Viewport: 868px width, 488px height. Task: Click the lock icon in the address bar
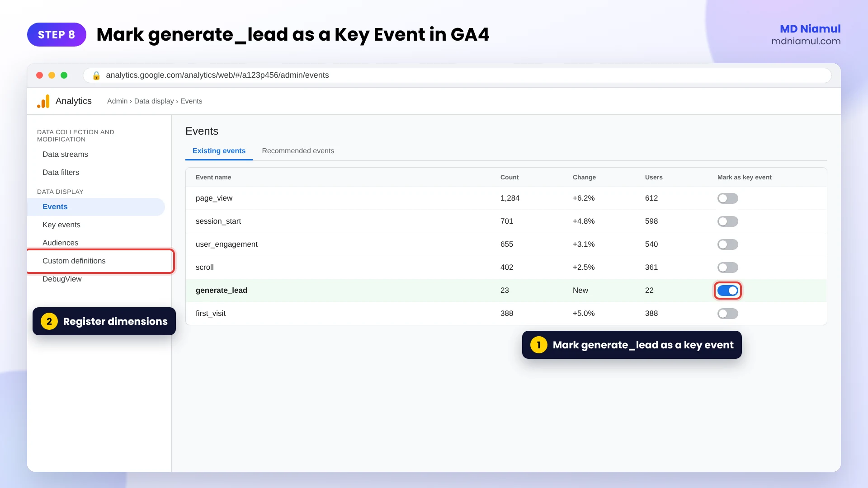[96, 75]
